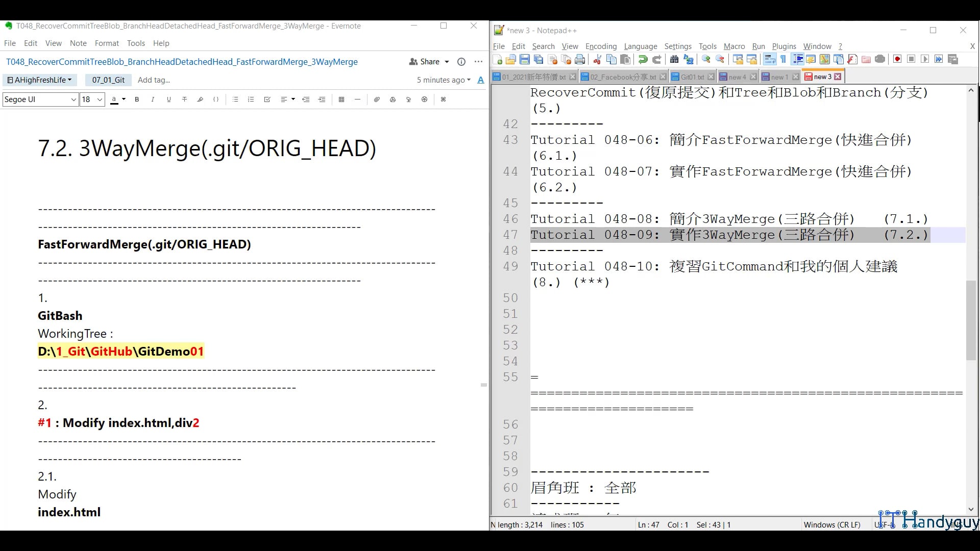
Task: Attach a file using the paperclip icon
Action: (x=377, y=99)
